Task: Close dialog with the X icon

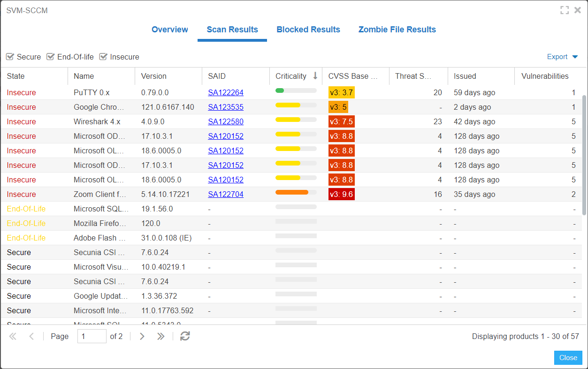Action: pyautogui.click(x=578, y=10)
